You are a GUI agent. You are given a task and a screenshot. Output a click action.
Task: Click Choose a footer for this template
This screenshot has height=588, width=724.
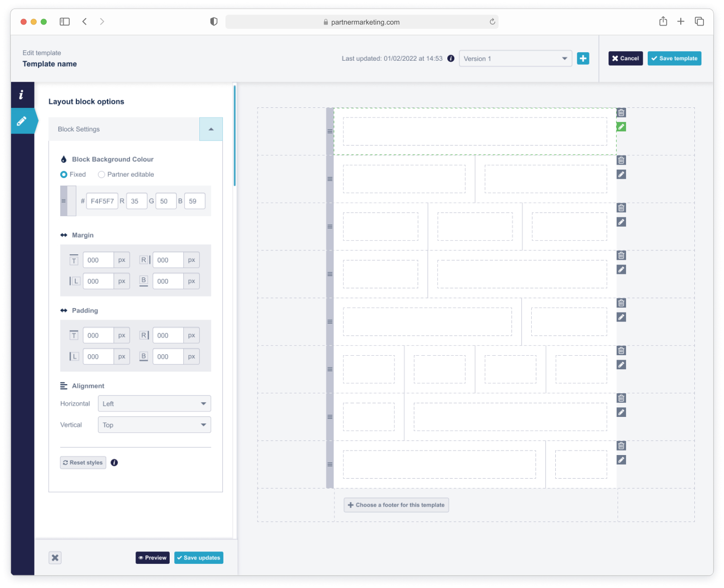pyautogui.click(x=396, y=505)
